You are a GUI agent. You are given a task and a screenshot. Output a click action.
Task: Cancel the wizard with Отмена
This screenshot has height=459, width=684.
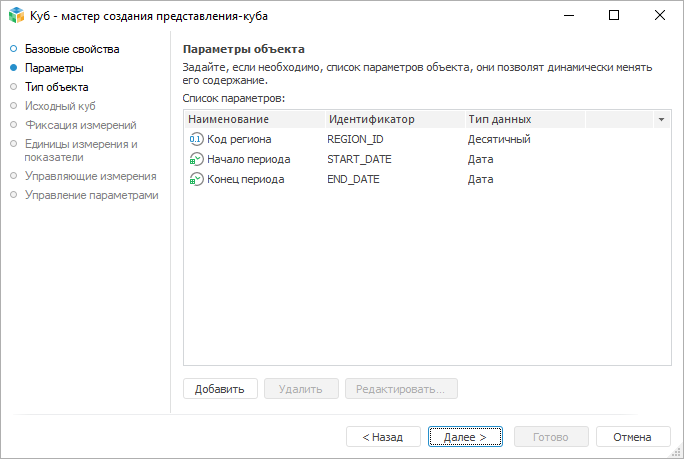632,437
